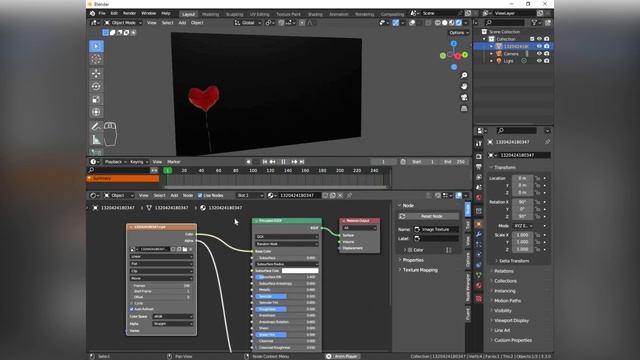
Task: Open the Render menu
Action: pos(129,13)
